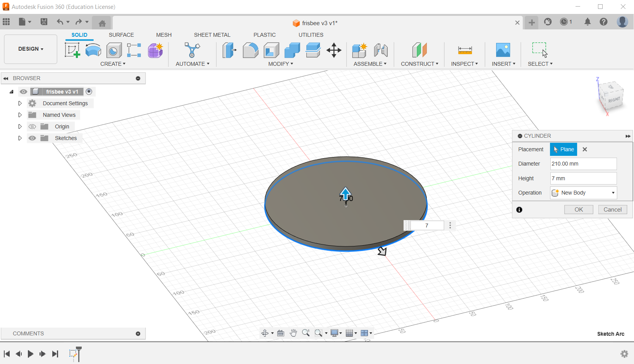Toggle visibility of Origin folder
Screen dimensions: 634x364
click(x=33, y=126)
